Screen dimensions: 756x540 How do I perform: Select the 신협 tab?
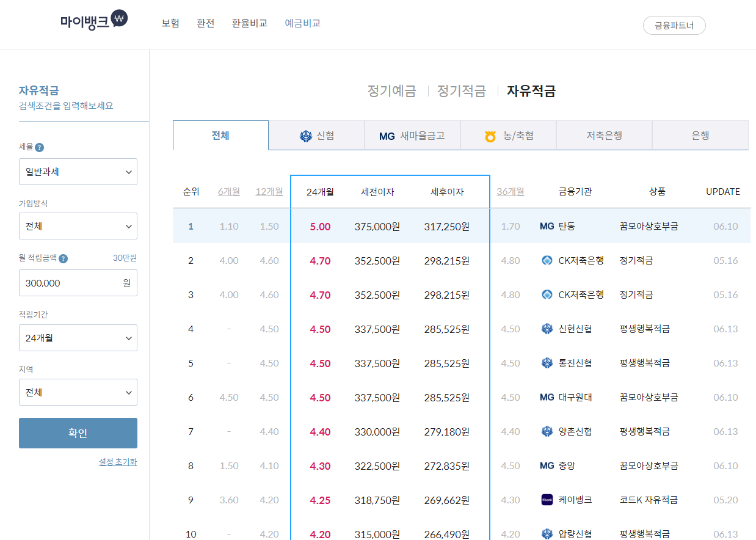[x=316, y=136]
